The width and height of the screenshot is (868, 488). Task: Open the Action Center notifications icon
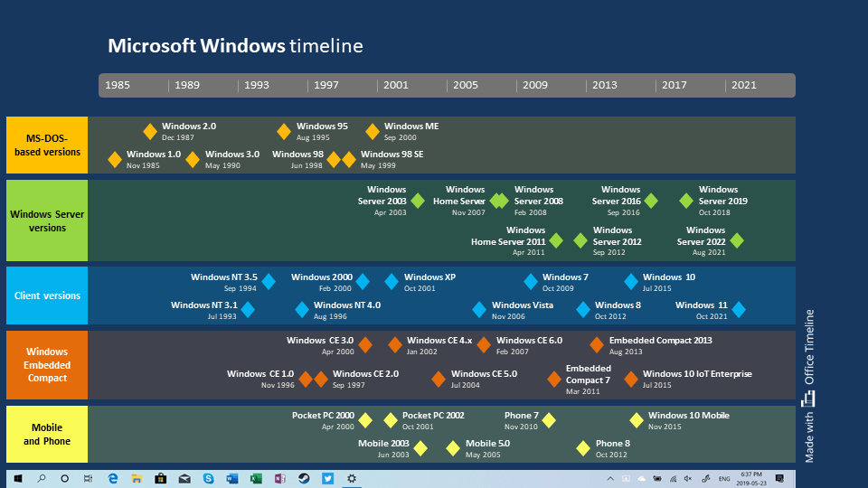click(779, 478)
